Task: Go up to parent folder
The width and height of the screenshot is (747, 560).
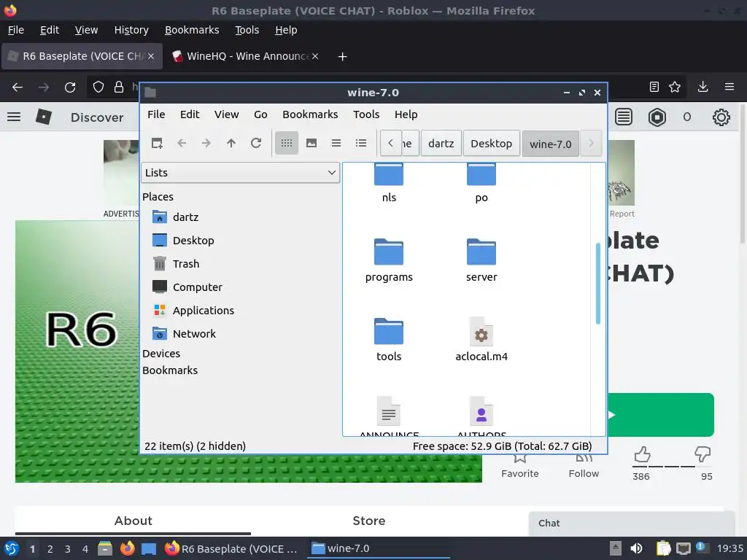Action: (x=231, y=143)
